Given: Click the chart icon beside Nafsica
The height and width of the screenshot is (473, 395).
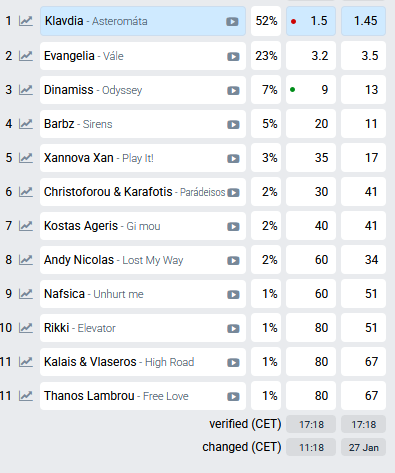Looking at the screenshot, I should 26,294.
